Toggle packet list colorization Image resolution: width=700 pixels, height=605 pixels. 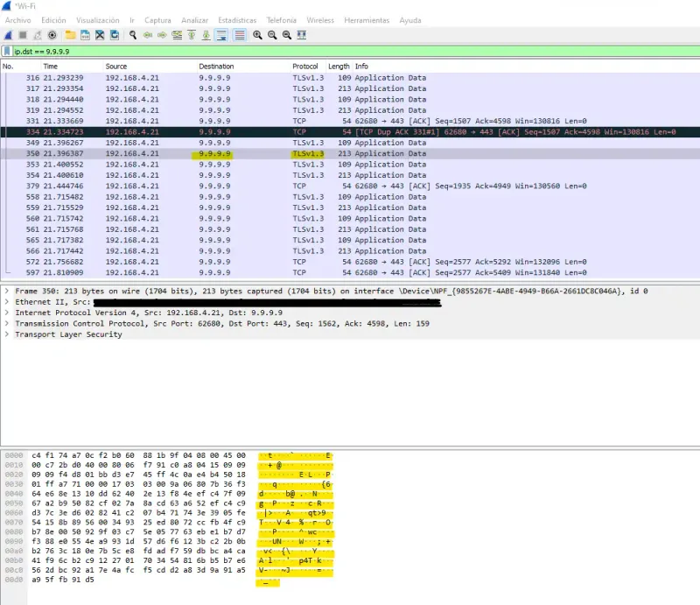240,35
